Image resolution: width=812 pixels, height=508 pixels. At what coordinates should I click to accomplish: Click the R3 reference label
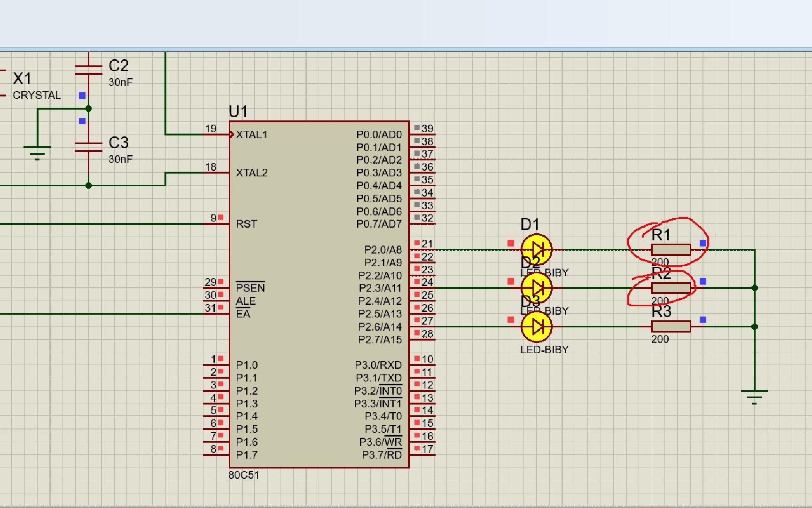pyautogui.click(x=661, y=311)
